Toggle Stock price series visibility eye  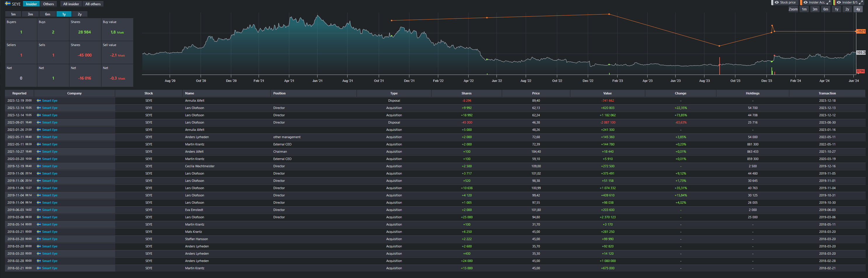776,2
